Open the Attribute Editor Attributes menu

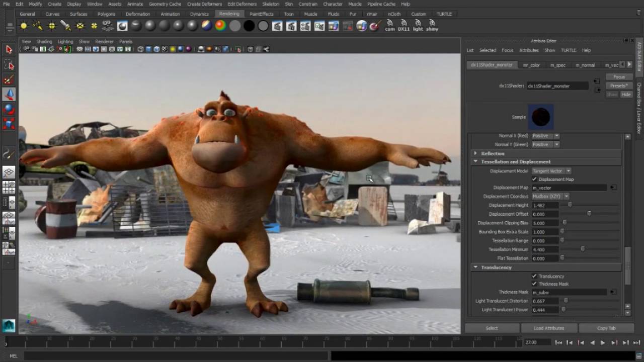(x=529, y=50)
